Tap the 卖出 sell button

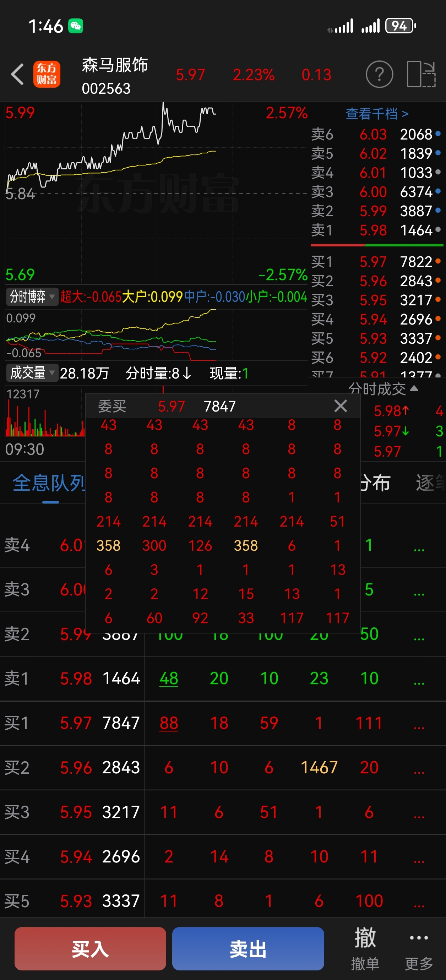tap(248, 948)
